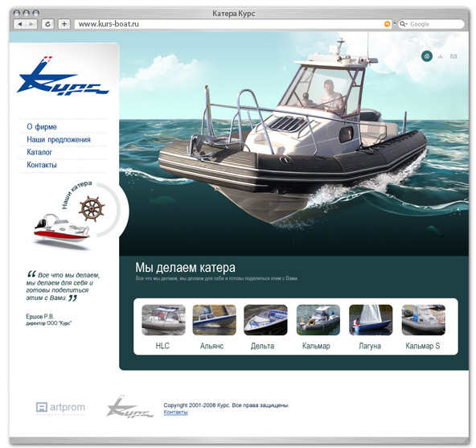Click the browser back arrow button
Image resolution: width=476 pixels, height=448 pixels.
tap(20, 24)
